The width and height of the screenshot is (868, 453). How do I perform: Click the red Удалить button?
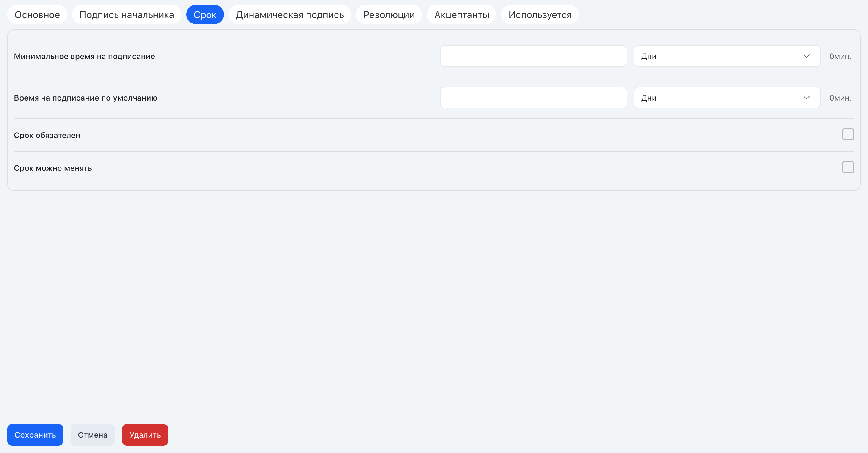(145, 435)
